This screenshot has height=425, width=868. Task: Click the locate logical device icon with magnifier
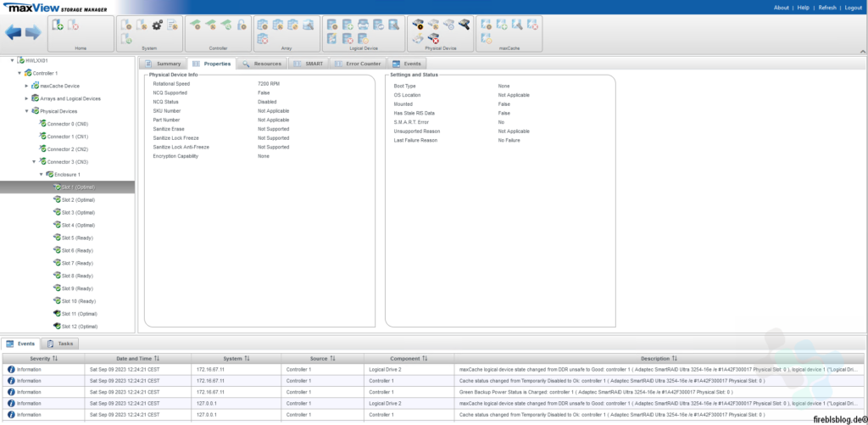[393, 25]
